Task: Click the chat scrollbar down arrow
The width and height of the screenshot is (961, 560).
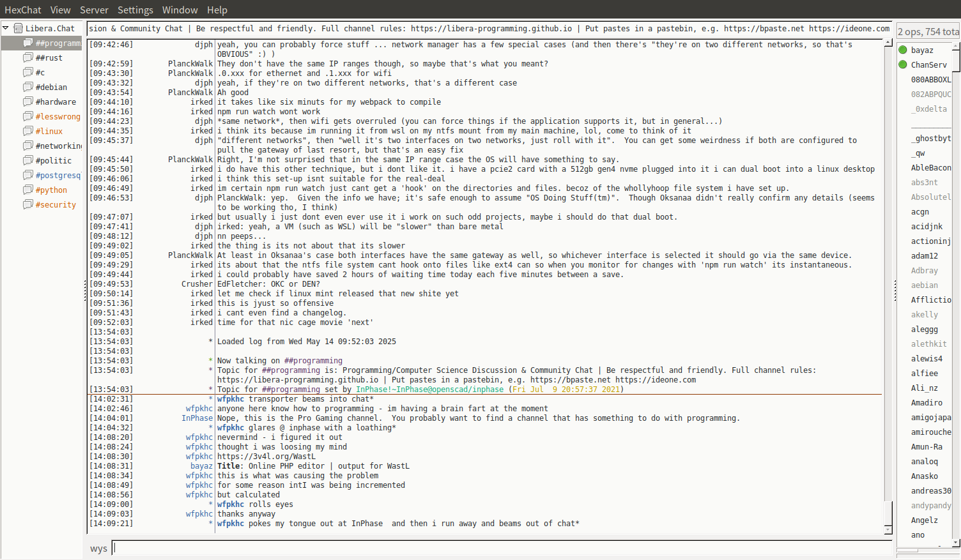Action: [x=888, y=530]
